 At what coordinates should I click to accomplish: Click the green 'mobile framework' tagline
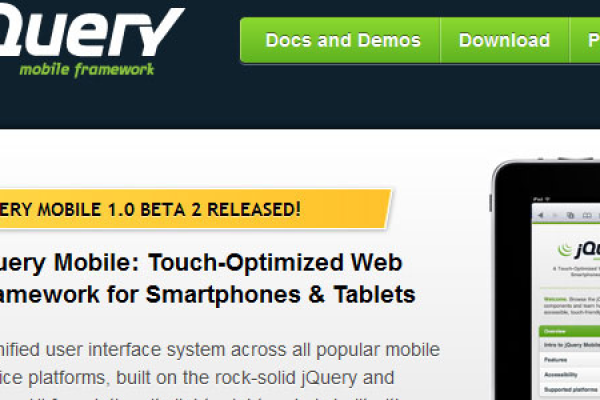pyautogui.click(x=86, y=70)
